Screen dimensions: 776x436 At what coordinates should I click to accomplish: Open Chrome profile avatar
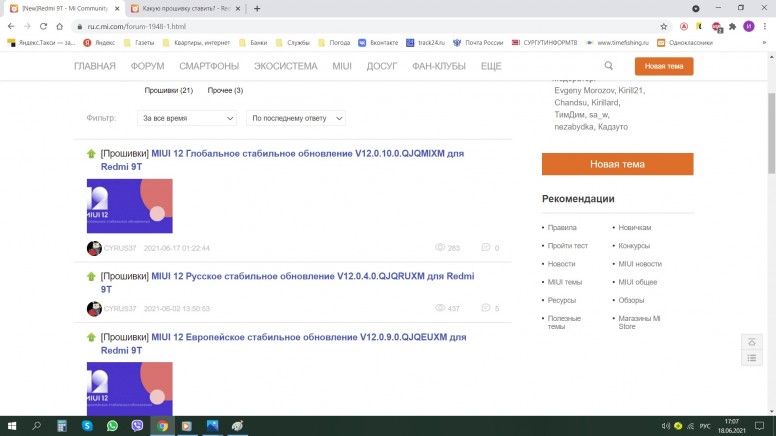(749, 27)
